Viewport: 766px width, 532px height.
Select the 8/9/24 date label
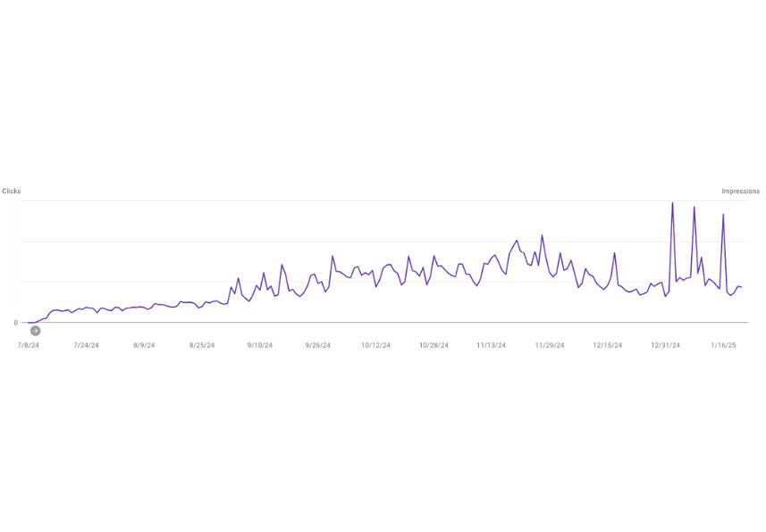(x=144, y=345)
